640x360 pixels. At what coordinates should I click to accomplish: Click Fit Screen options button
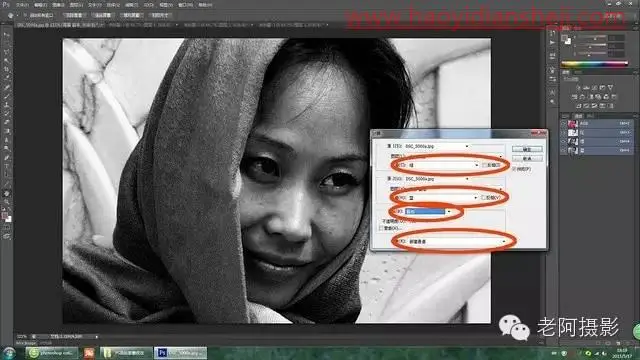tap(102, 15)
